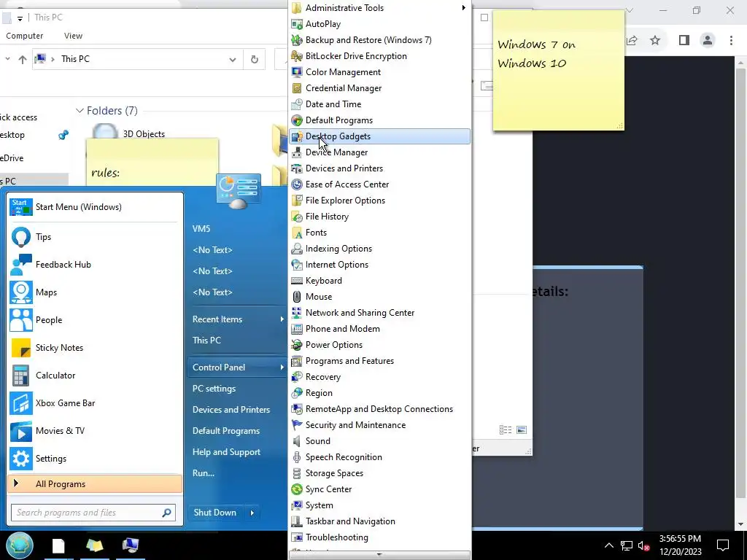The width and height of the screenshot is (747, 560).
Task: Click the refresh button in File Explorer
Action: [255, 60]
